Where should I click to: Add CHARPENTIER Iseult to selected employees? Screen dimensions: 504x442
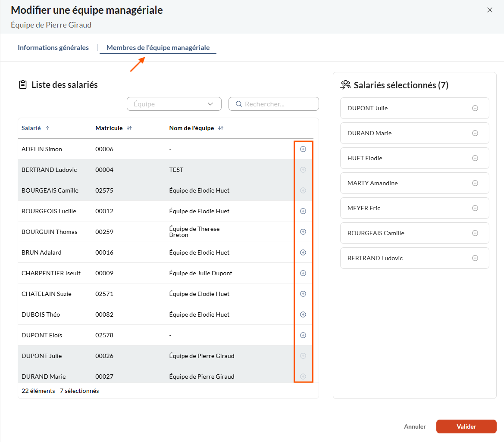point(303,273)
